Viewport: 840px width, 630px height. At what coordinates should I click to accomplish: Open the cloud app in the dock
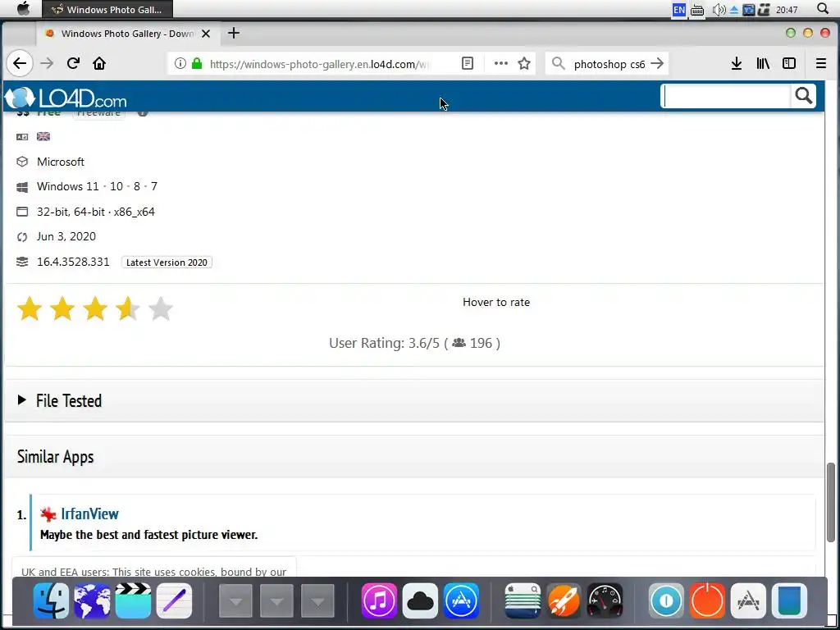420,601
